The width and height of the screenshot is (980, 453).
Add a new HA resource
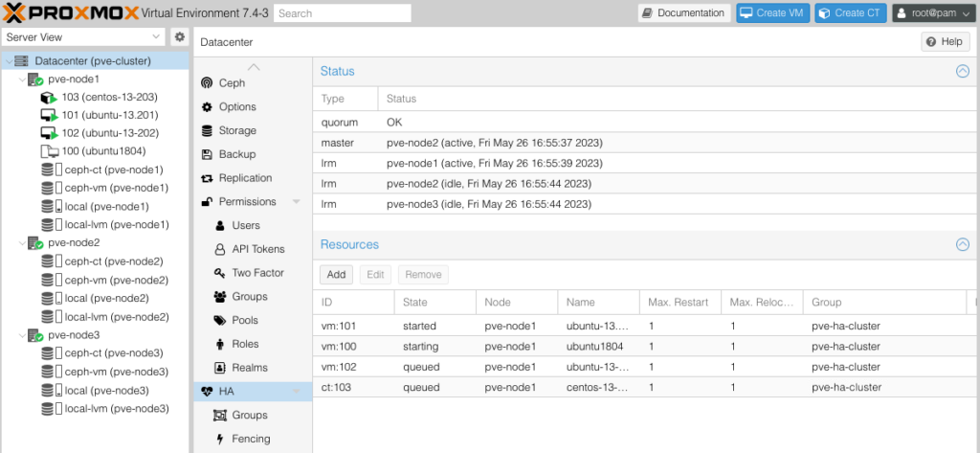coord(336,275)
